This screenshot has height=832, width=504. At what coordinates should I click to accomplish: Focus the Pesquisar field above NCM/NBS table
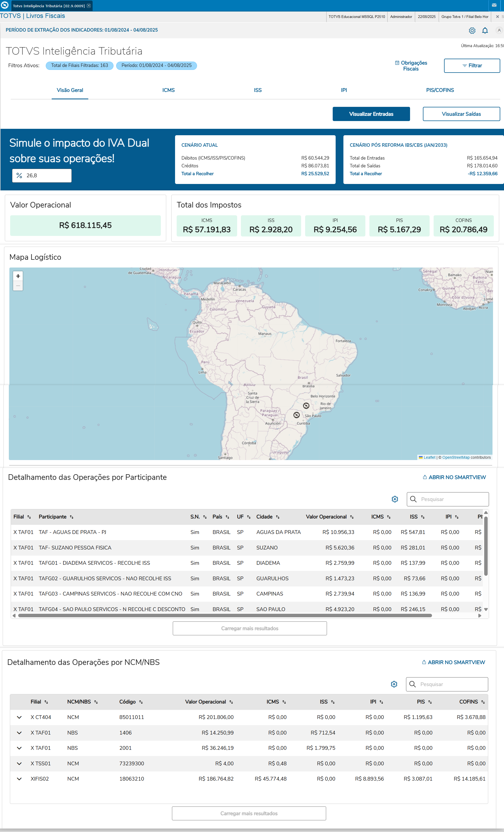coord(447,684)
